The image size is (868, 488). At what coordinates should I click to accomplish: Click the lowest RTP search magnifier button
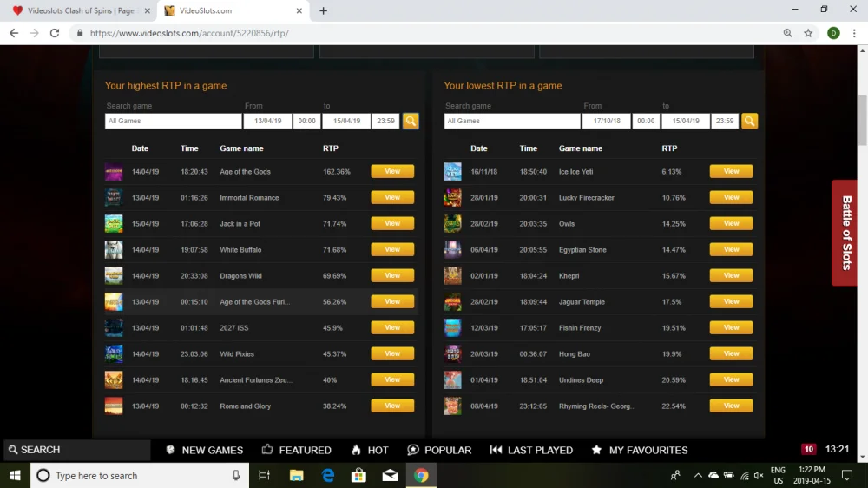(749, 121)
